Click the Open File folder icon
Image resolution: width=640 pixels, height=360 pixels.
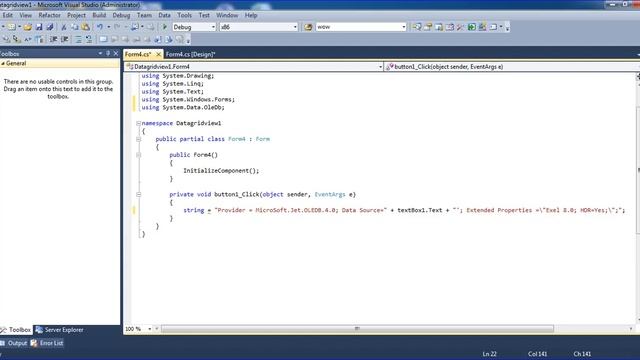coord(27,27)
